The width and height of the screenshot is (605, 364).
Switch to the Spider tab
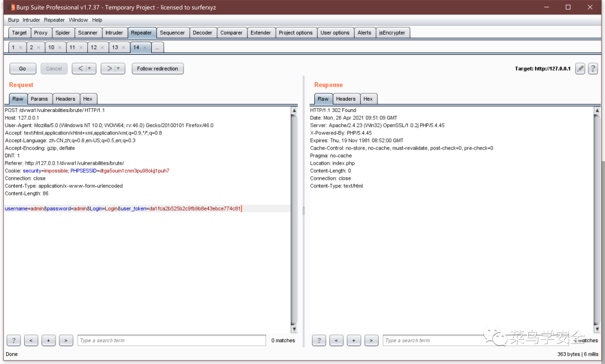(63, 33)
